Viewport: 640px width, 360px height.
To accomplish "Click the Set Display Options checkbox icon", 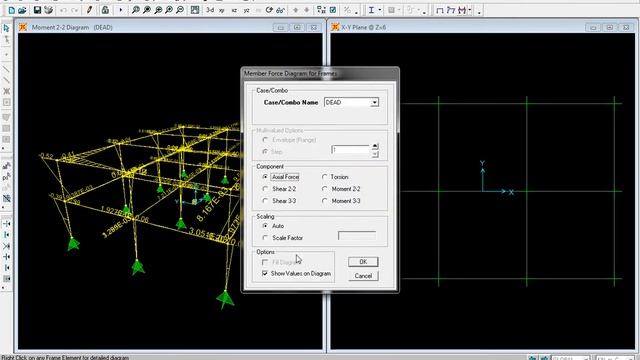I will coord(333,10).
